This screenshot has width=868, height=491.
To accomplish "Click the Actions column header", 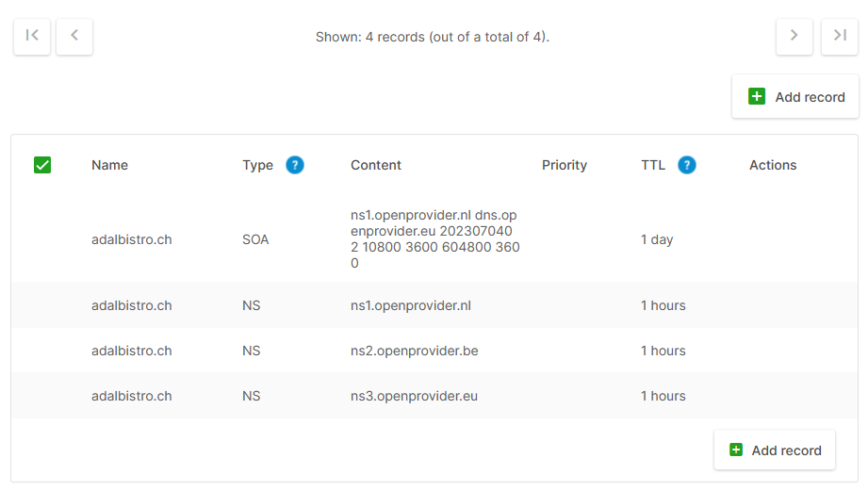I will coord(773,165).
